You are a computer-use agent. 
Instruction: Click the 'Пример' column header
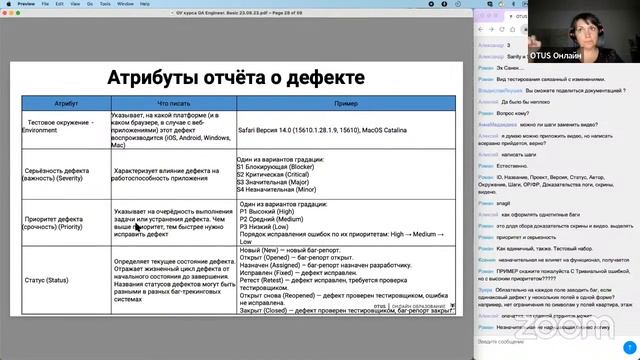click(346, 104)
